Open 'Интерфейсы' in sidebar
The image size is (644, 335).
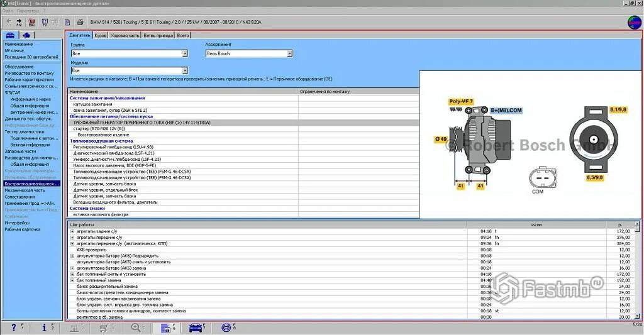(x=17, y=223)
